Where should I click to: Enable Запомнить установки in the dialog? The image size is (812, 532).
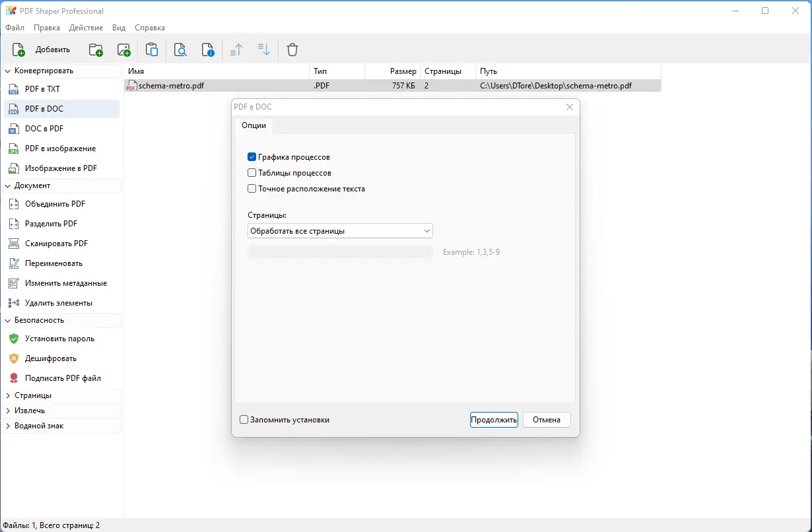(244, 419)
